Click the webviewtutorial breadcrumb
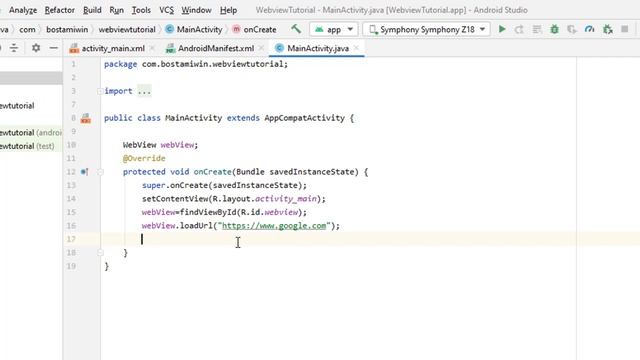Screen dimensions: 640x360 point(127,29)
